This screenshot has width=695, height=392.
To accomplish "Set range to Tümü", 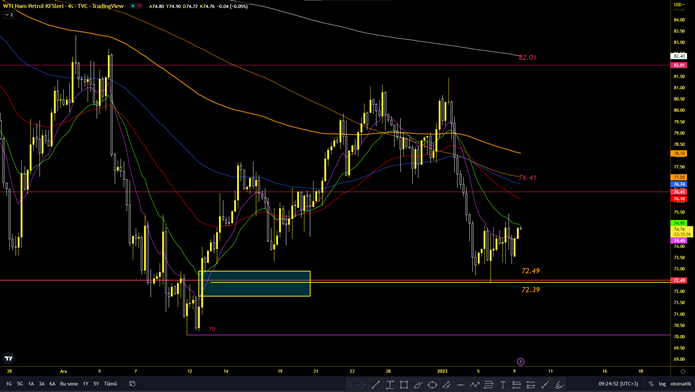I will tap(110, 384).
